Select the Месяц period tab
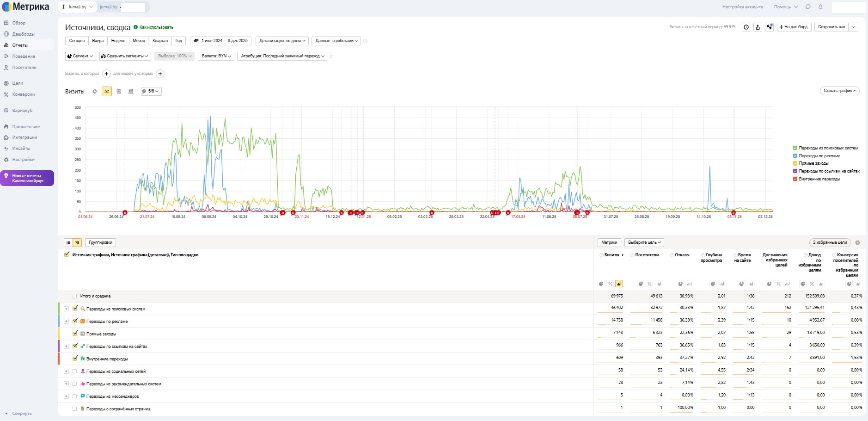Image resolution: width=868 pixels, height=421 pixels. 139,41
